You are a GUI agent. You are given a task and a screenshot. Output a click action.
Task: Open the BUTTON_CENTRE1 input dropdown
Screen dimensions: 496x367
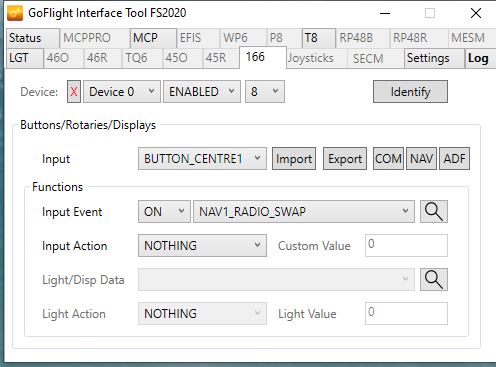pyautogui.click(x=202, y=159)
